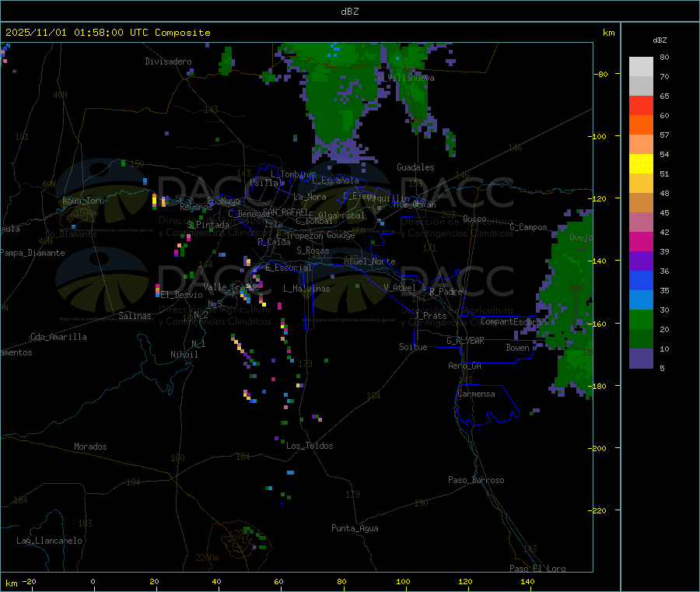Image resolution: width=700 pixels, height=592 pixels.
Task: Select the L_Malvinas place label
Action: pos(306,289)
